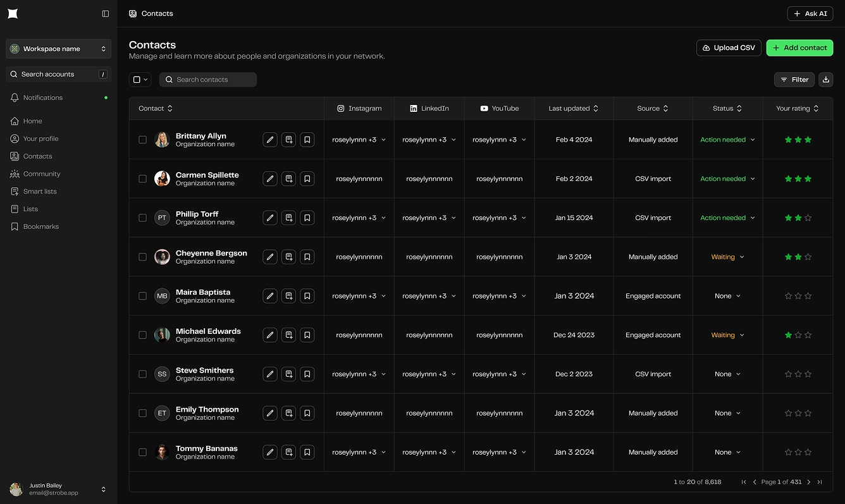Viewport: 845px width, 504px height.
Task: Click the edit pencil icon for Brittany Allyn
Action: tap(270, 140)
